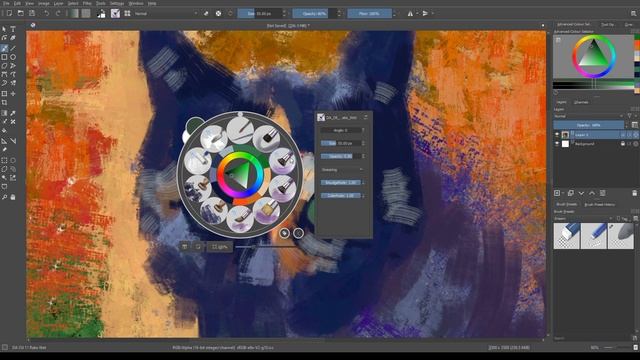Click the Redo toolbar arrow
This screenshot has width=640, height=360.
pos(58,13)
